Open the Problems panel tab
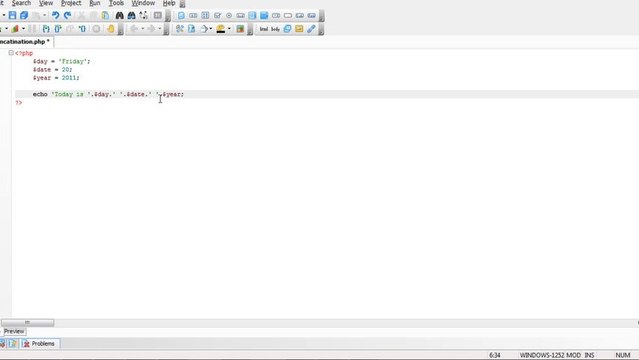Viewport: 639px width, 360px height. [x=40, y=344]
